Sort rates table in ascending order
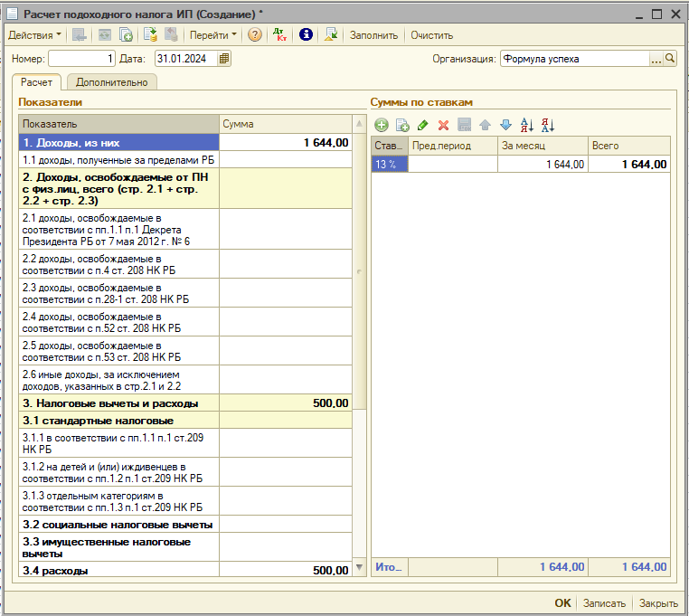689x616 pixels. tap(527, 125)
